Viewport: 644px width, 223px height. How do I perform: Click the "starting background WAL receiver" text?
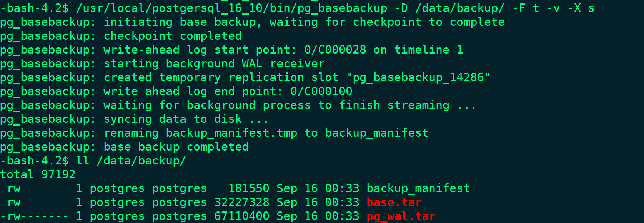point(214,64)
